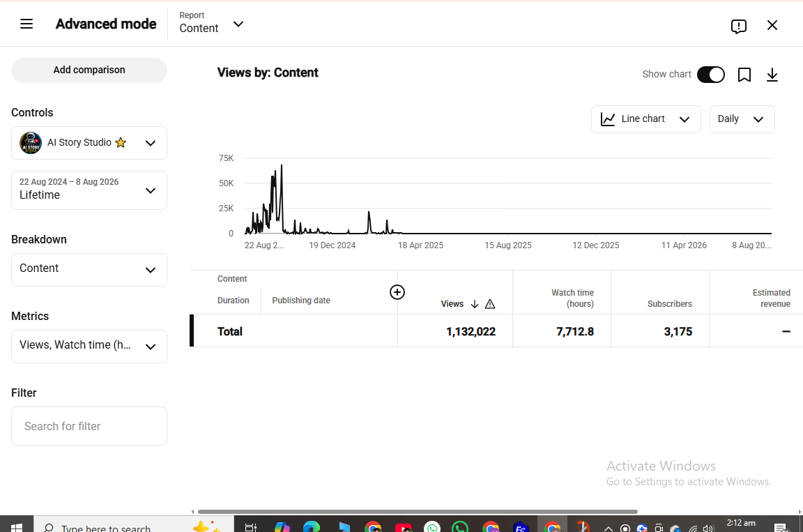Screen dimensions: 803x532
Task: Click the 18 Apr 2025 axis label
Action: pyautogui.click(x=420, y=245)
